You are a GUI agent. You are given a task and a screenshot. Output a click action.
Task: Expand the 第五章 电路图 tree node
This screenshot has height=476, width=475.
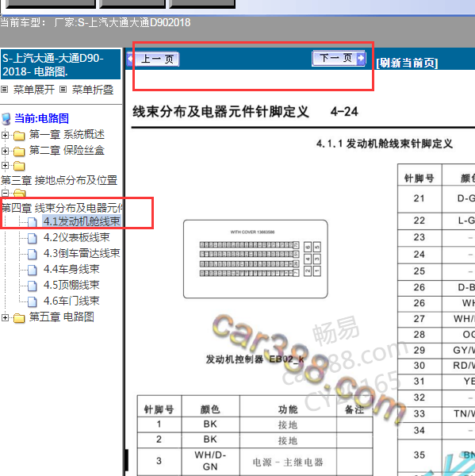click(5, 317)
